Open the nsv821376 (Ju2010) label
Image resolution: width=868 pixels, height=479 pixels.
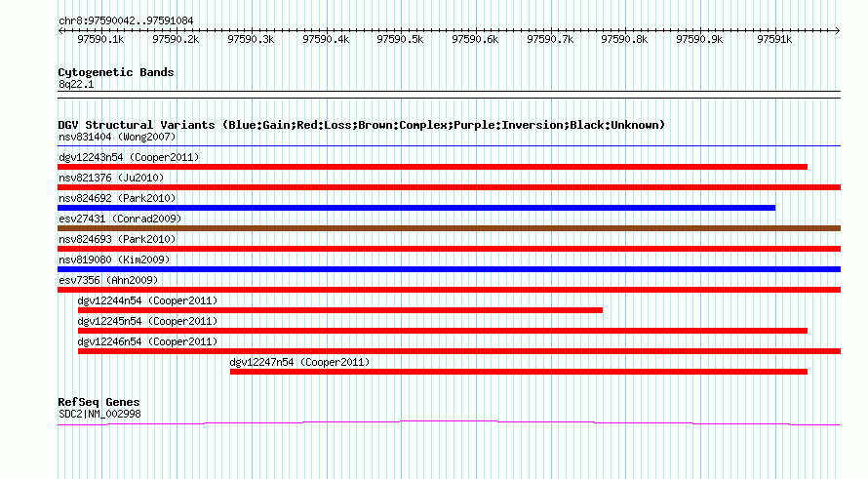pyautogui.click(x=111, y=178)
